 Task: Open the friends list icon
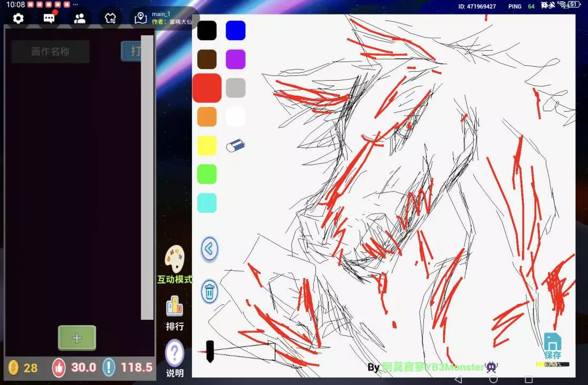80,19
